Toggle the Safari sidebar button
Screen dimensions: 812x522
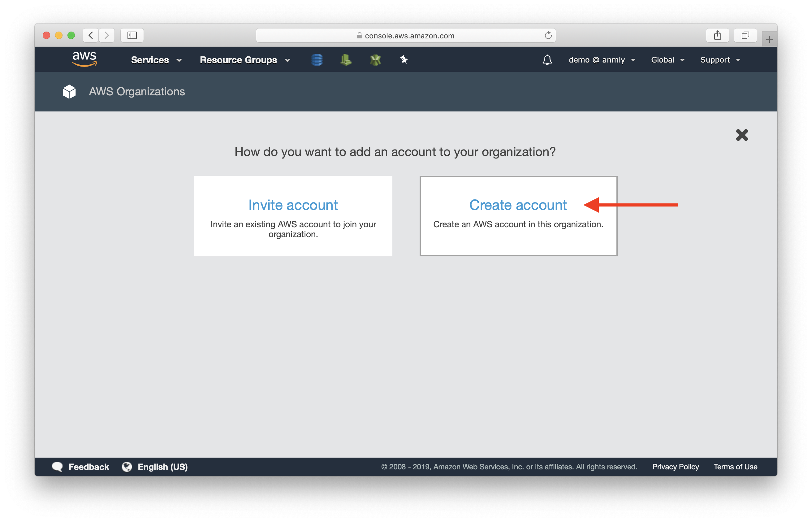coord(132,35)
